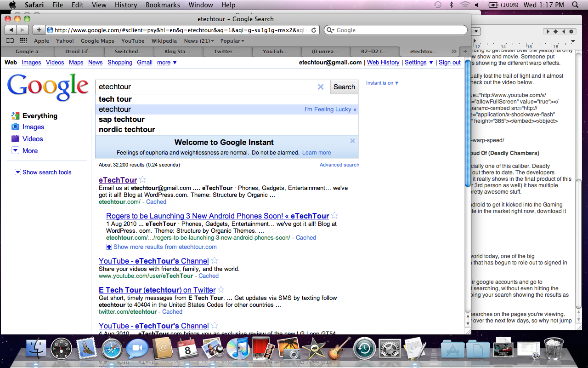
Task: Open Top Sites grid icon in Safari toolbar
Action: (23, 40)
